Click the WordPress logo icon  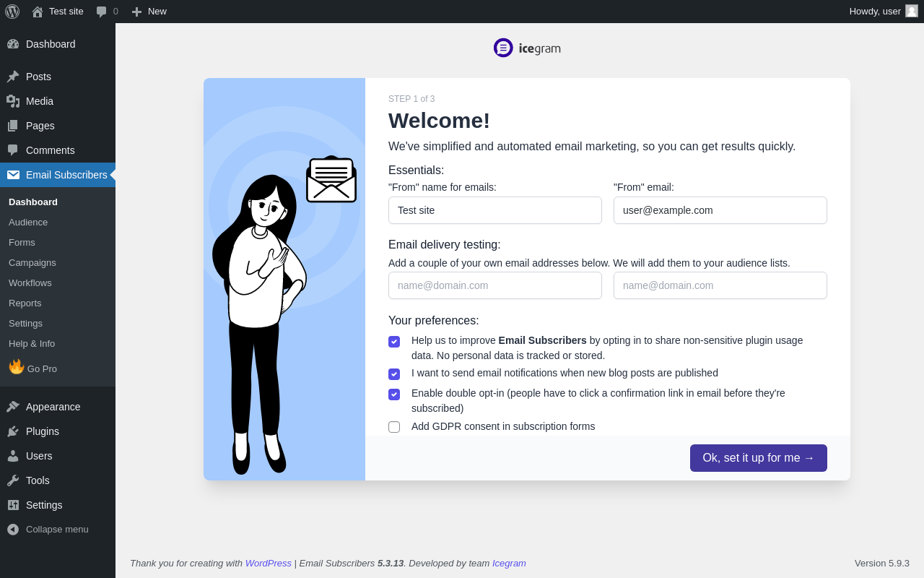[12, 12]
